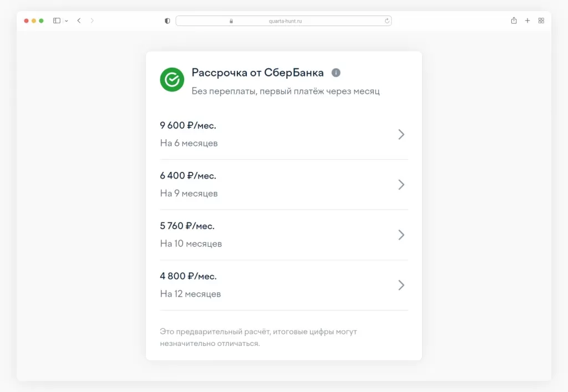Screen dimensions: 568x392
Task: Open the chevron for the 10-month plan
Action: click(x=402, y=235)
